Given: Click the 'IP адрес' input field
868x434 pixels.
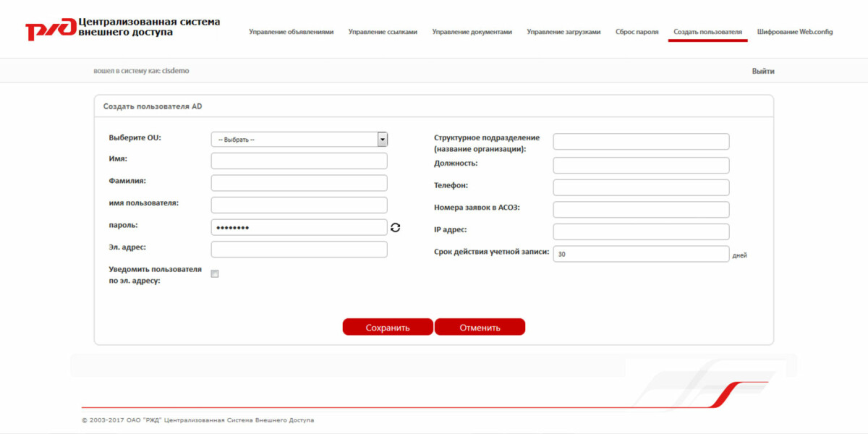Looking at the screenshot, I should (x=640, y=231).
